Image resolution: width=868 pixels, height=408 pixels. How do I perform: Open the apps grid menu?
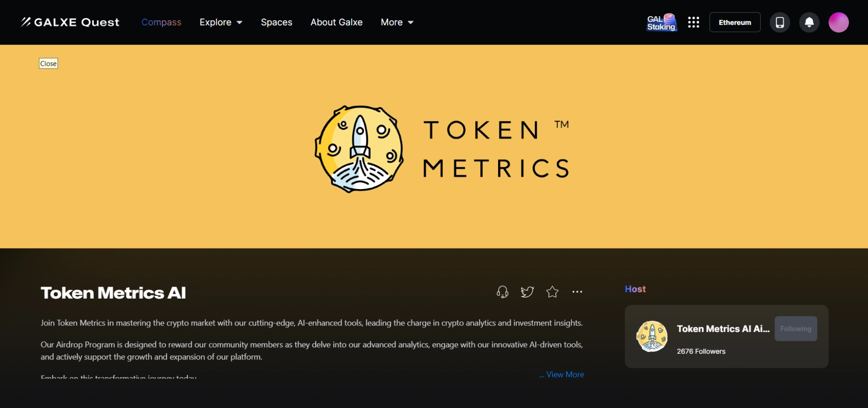693,22
